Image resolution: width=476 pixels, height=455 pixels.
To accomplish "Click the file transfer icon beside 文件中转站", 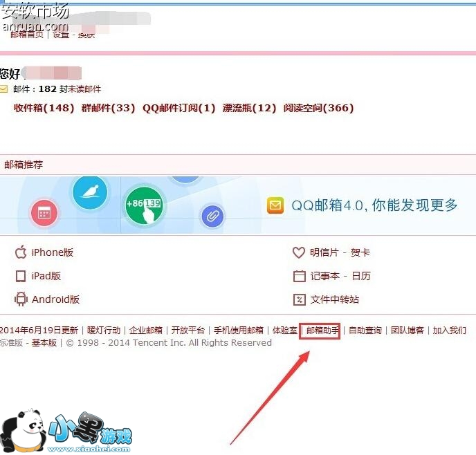I will click(x=299, y=299).
